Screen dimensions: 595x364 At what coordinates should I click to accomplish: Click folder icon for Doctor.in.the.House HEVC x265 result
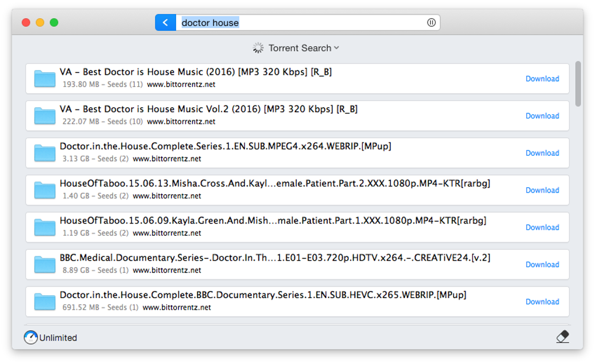tap(45, 302)
